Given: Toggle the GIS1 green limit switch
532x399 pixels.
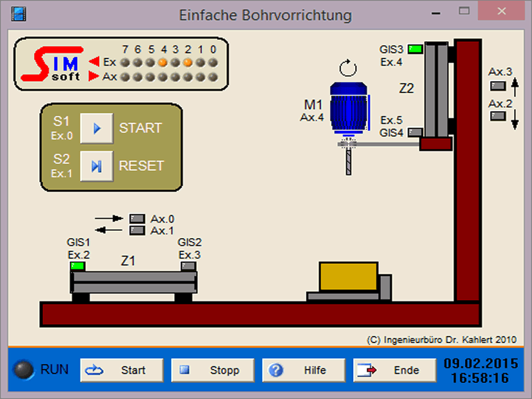Looking at the screenshot, I should (78, 266).
